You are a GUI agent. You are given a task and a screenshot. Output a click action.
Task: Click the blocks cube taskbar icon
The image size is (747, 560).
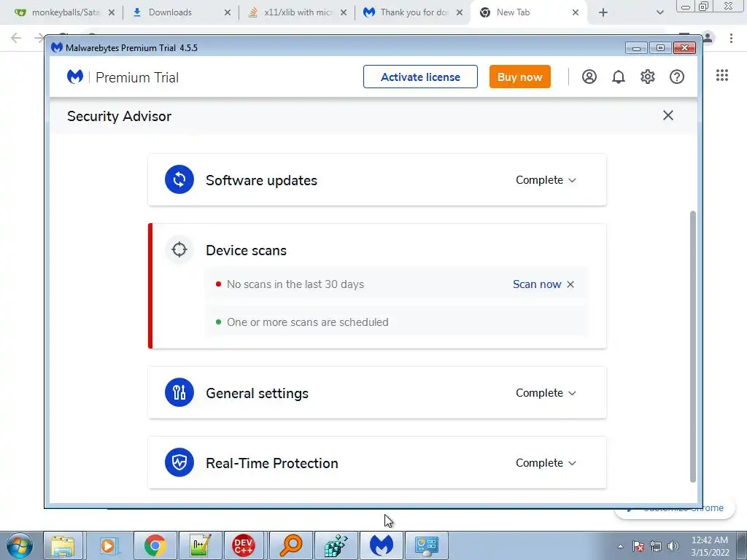(336, 545)
